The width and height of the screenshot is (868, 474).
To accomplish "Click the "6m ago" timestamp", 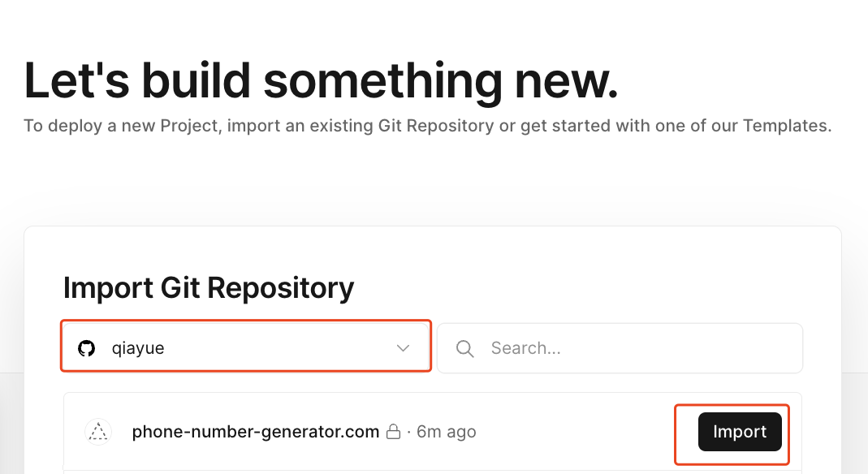I will coord(447,432).
